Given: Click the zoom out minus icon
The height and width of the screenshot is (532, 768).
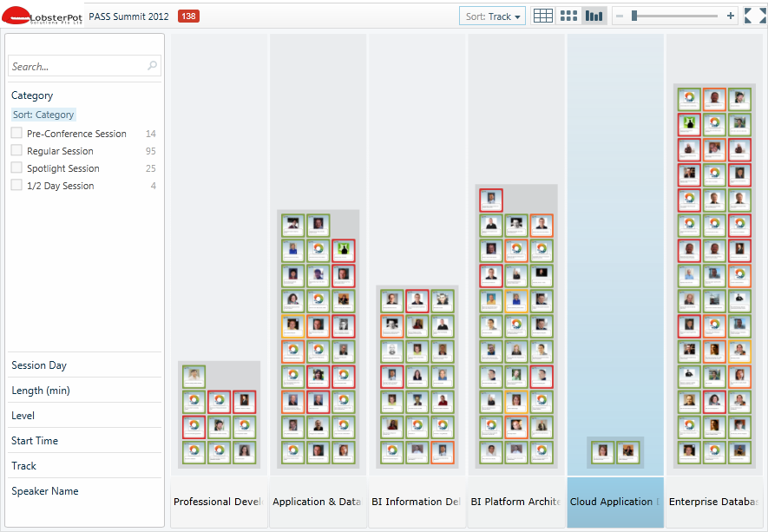Looking at the screenshot, I should click(x=620, y=16).
